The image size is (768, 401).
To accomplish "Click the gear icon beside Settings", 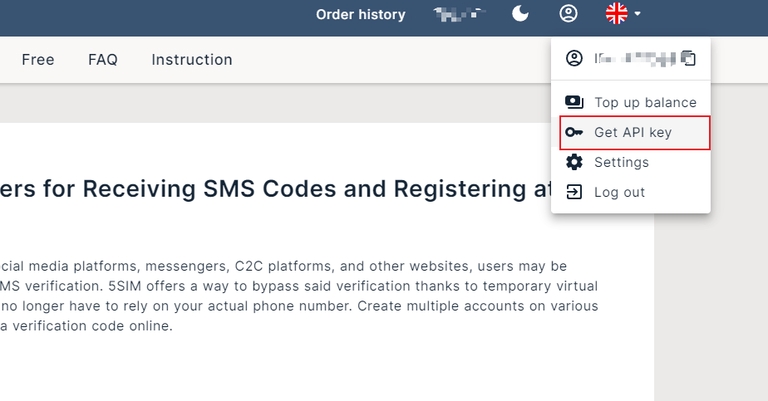I will pyautogui.click(x=574, y=162).
